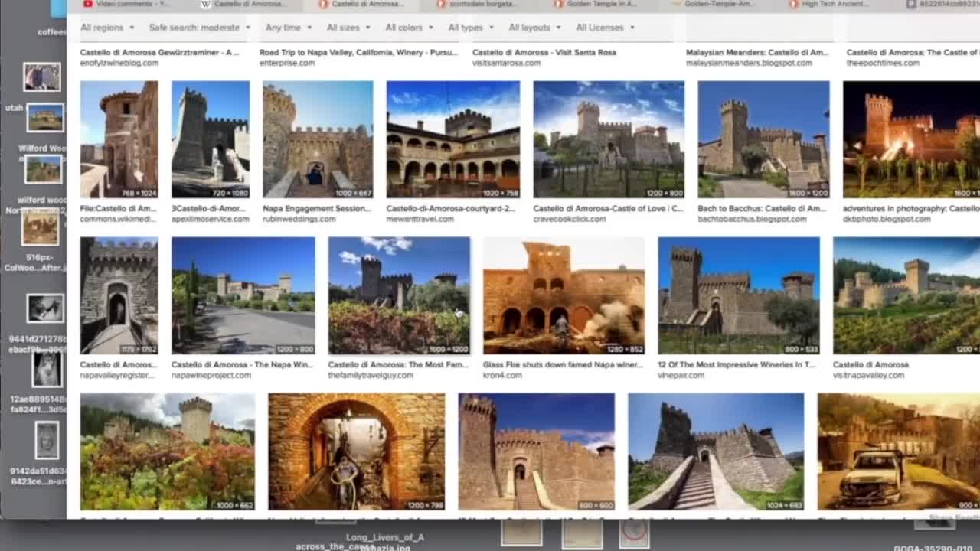Open the stone archway thumbnail sized 1200 × 798
This screenshot has height=551, width=980.
356,452
